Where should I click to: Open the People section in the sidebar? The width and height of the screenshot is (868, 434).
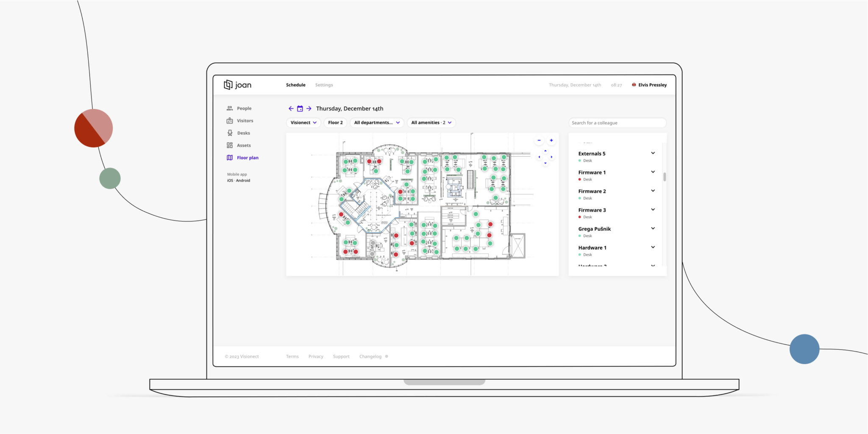pos(244,108)
